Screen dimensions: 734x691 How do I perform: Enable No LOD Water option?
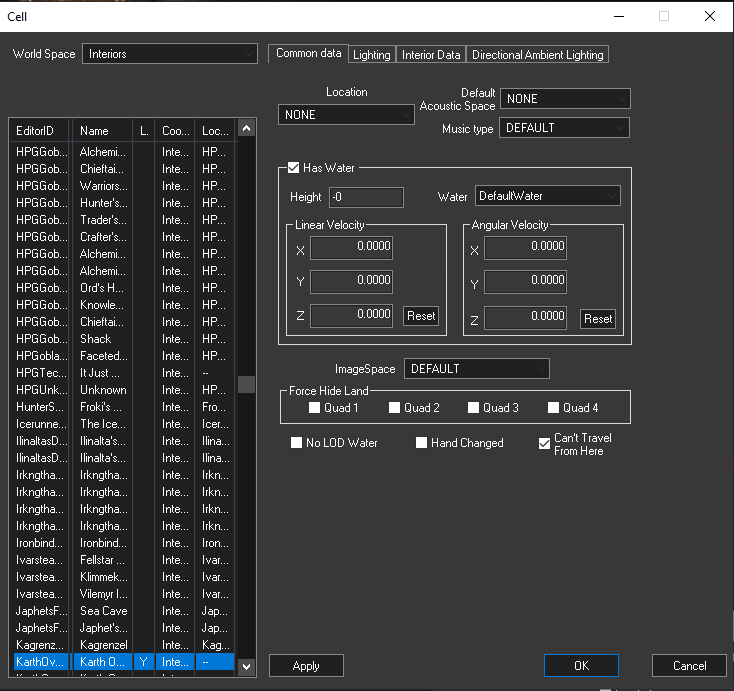tap(296, 442)
